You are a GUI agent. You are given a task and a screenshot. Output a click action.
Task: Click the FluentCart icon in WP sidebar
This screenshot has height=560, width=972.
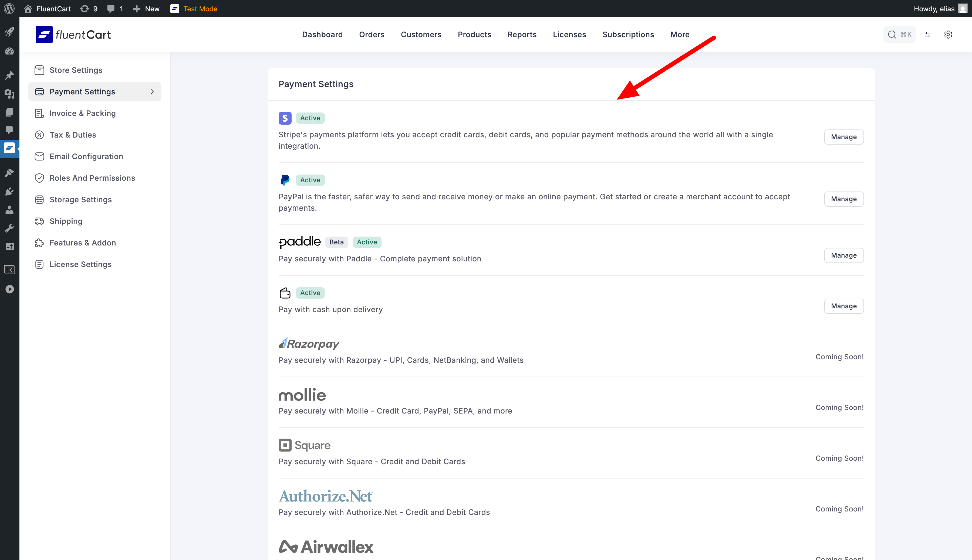[x=9, y=148]
